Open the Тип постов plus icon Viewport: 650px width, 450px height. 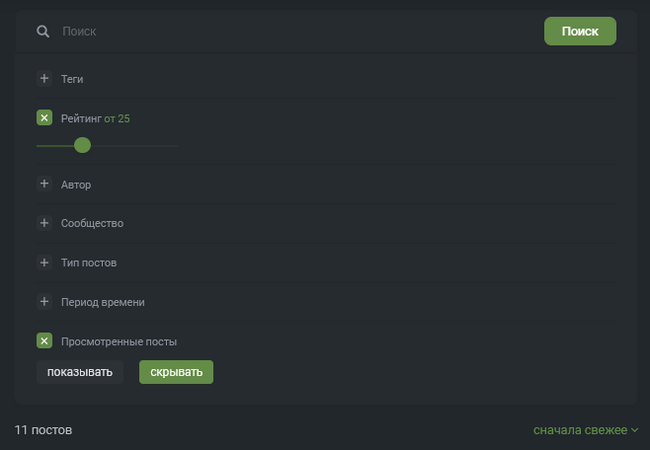click(44, 262)
